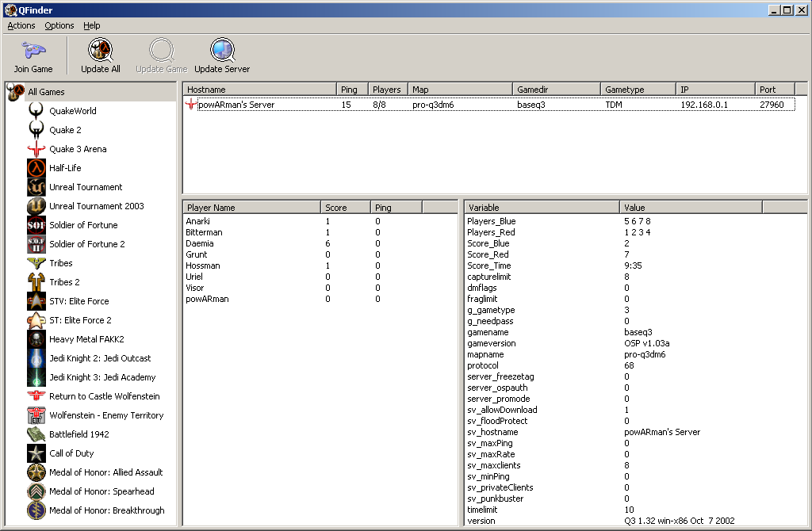Select the Unreal Tournament icon
Screen dimensions: 812x531
[36, 187]
